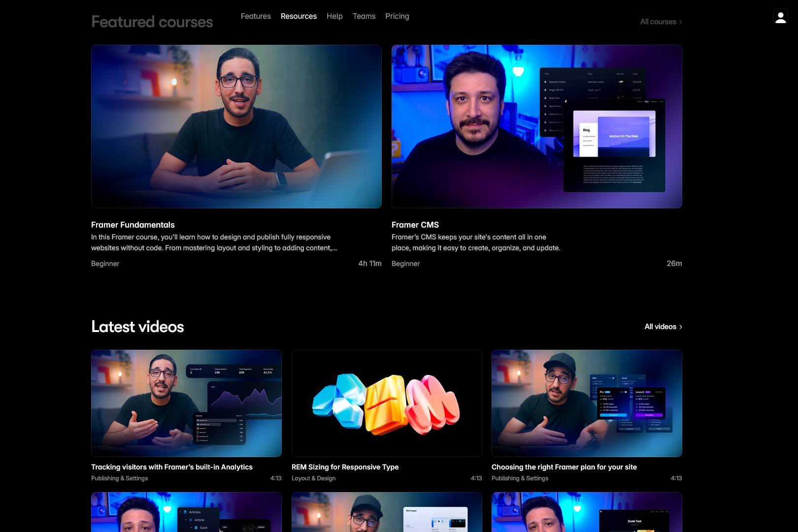This screenshot has height=532, width=798.
Task: Click the 4h 11m course duration
Action: (370, 264)
